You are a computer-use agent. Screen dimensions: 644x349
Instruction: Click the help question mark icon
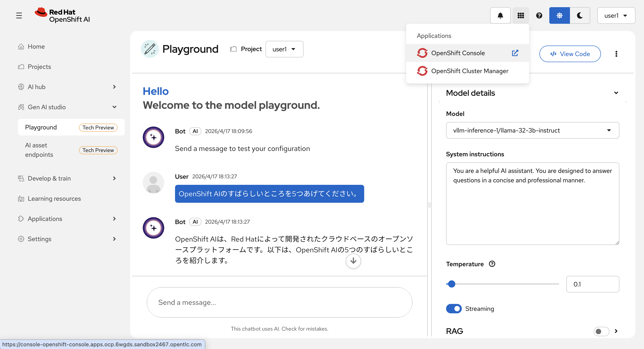[x=539, y=15]
